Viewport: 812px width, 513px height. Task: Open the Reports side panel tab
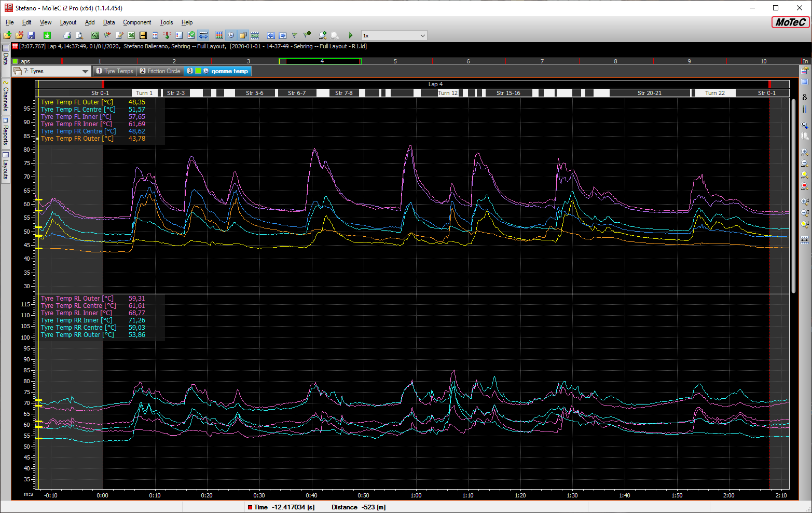click(x=6, y=132)
